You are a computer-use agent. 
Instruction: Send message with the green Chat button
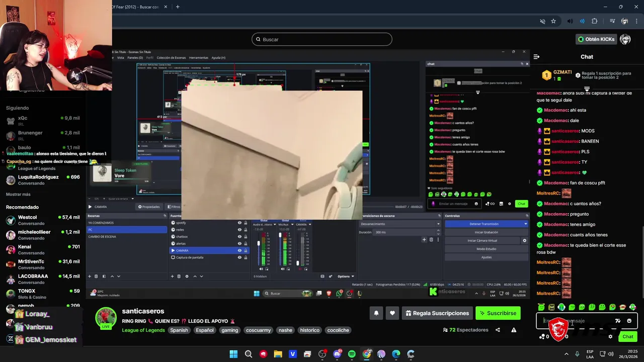[628, 336]
